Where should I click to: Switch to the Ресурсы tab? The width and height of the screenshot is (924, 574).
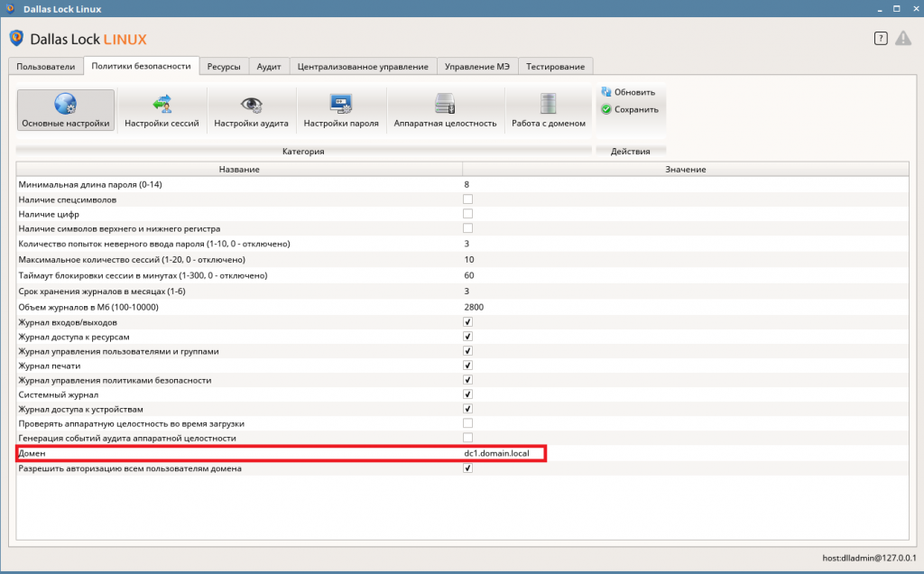(x=224, y=67)
